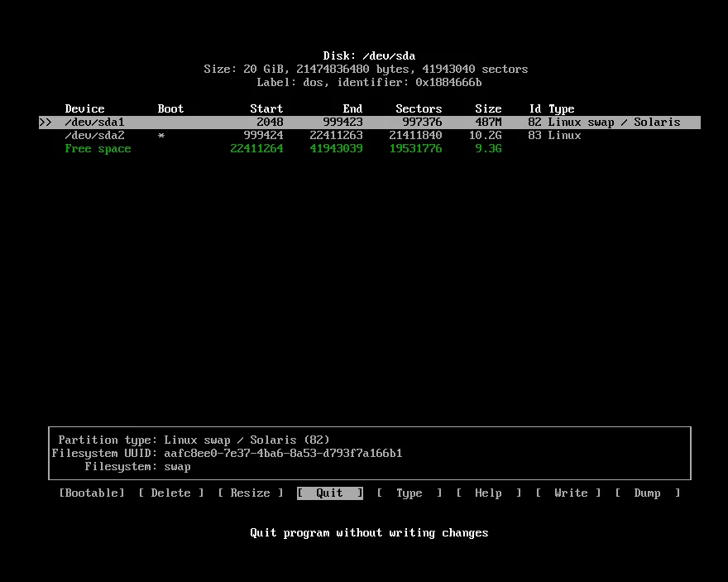Toggle the Bootable flag command
This screenshot has width=728, height=582.
pyautogui.click(x=91, y=493)
